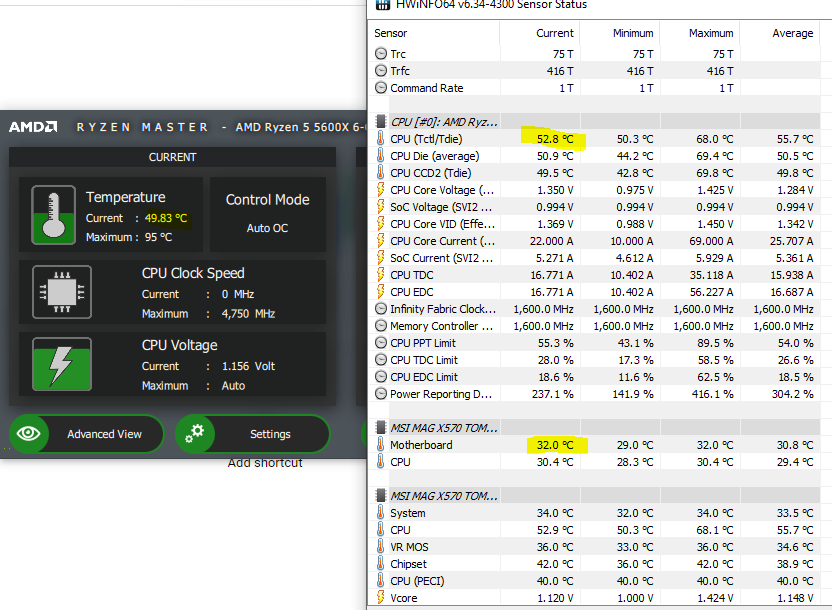This screenshot has height=610, width=832.
Task: Select the Infinity Fabric Clock... row label
Action: 443,309
